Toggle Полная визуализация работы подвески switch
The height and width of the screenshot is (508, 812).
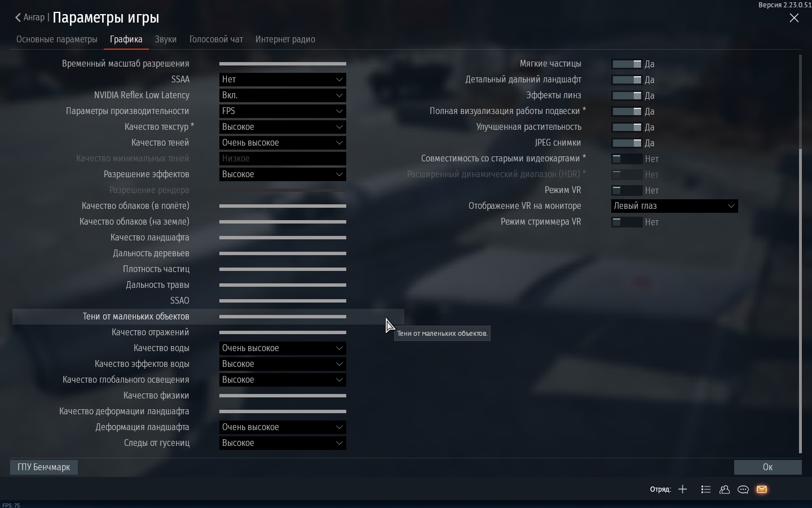click(627, 111)
